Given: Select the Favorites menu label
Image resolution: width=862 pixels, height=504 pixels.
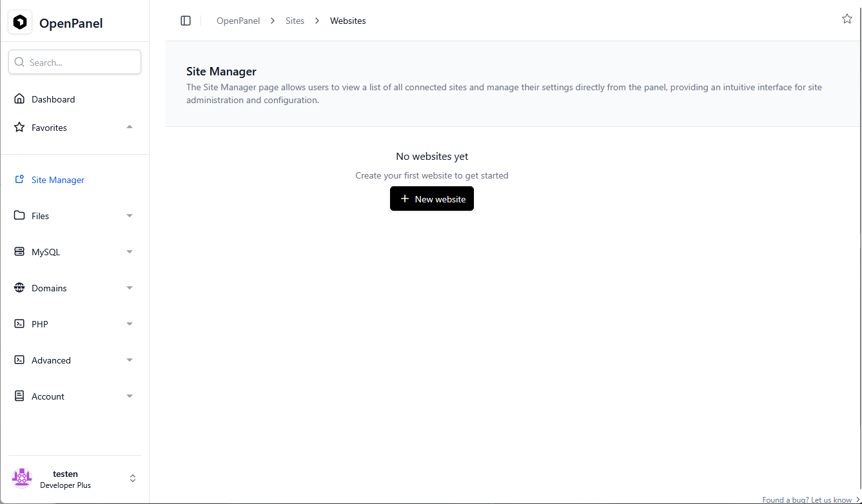Looking at the screenshot, I should 49,128.
